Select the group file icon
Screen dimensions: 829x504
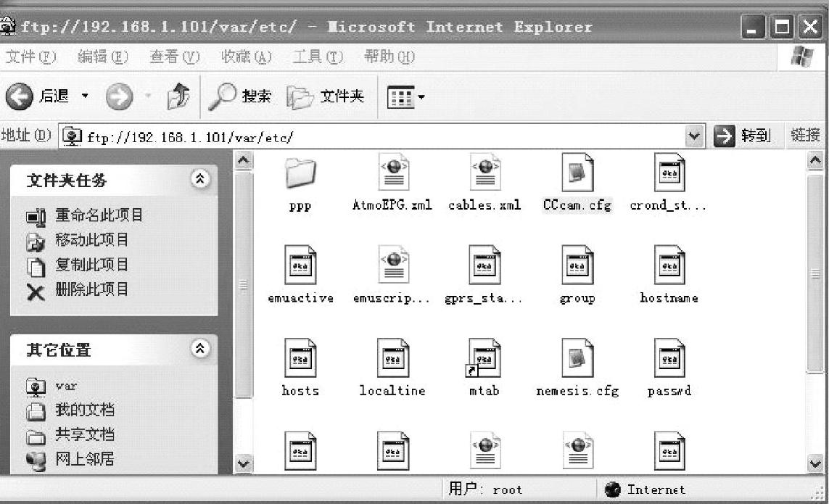pyautogui.click(x=577, y=265)
